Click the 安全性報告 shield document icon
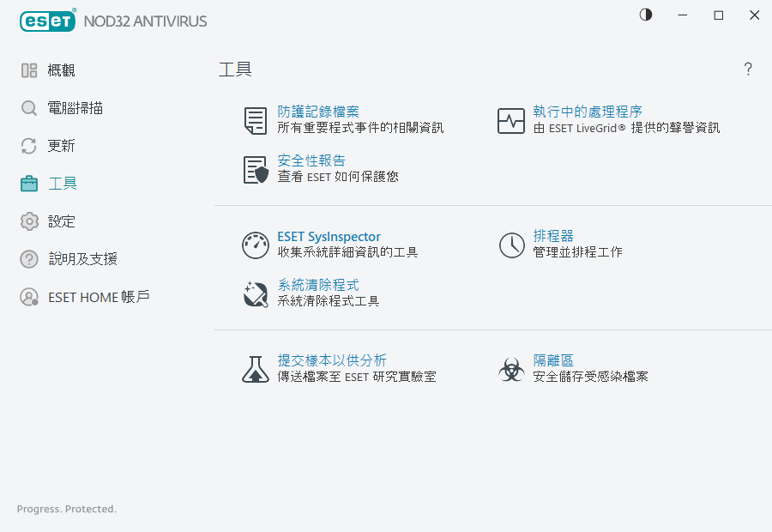This screenshot has height=532, width=772. (x=256, y=169)
